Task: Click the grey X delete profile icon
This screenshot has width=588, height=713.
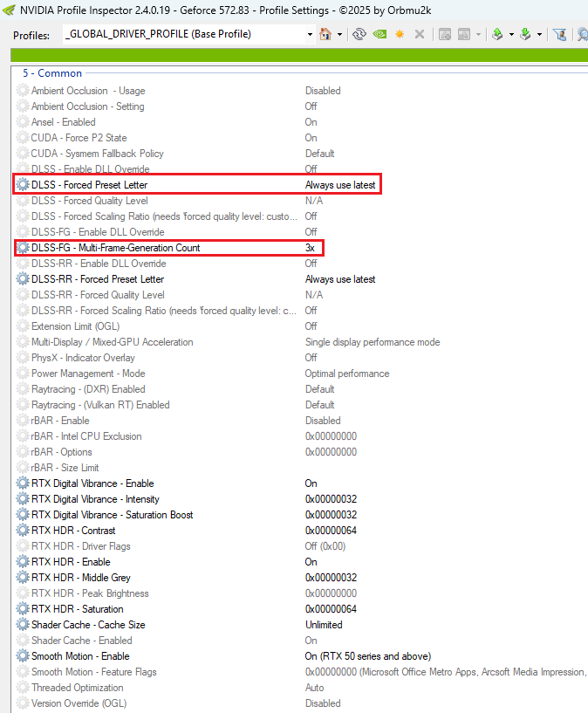Action: point(420,34)
